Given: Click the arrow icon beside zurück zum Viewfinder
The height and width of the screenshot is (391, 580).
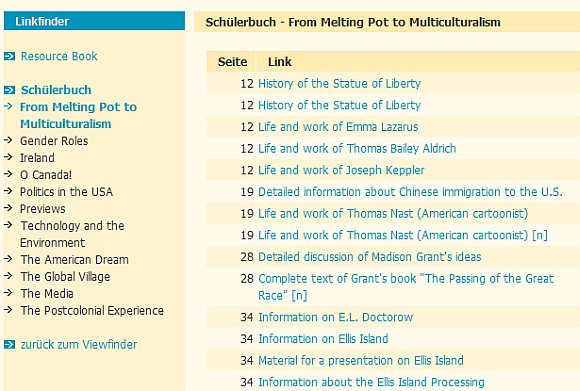Looking at the screenshot, I should [9, 344].
